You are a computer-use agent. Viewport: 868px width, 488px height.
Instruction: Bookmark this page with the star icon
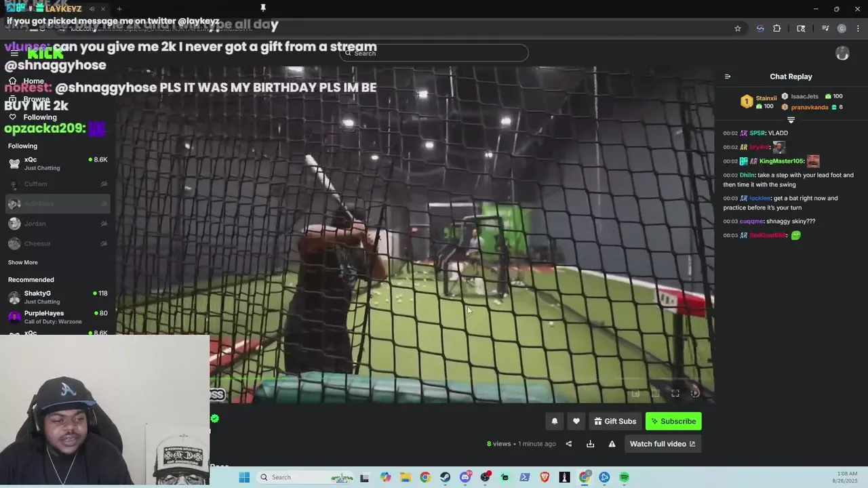[738, 28]
